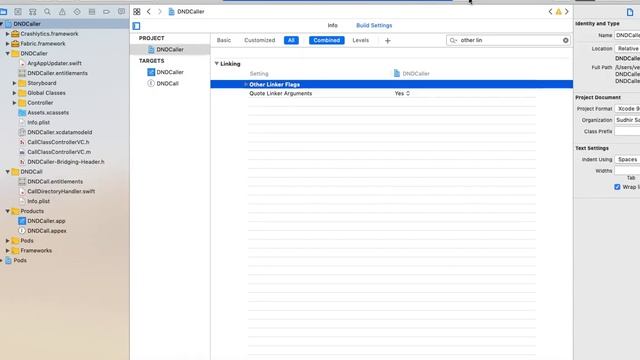This screenshot has height=360, width=640.
Task: Open the Quote Linker Arguments Yes popup
Action: (402, 93)
